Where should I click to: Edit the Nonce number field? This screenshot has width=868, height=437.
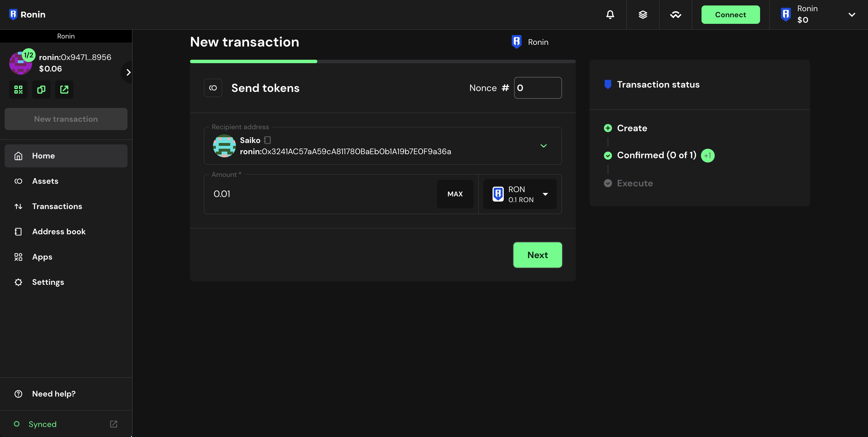click(538, 88)
